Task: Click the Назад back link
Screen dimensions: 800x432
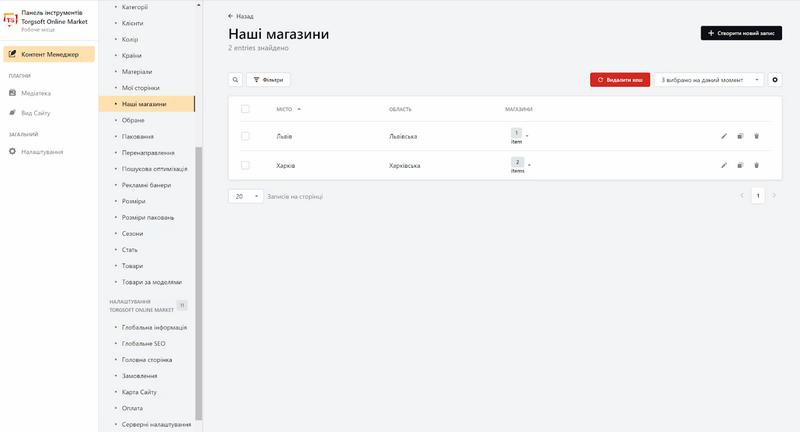Action: (x=241, y=16)
